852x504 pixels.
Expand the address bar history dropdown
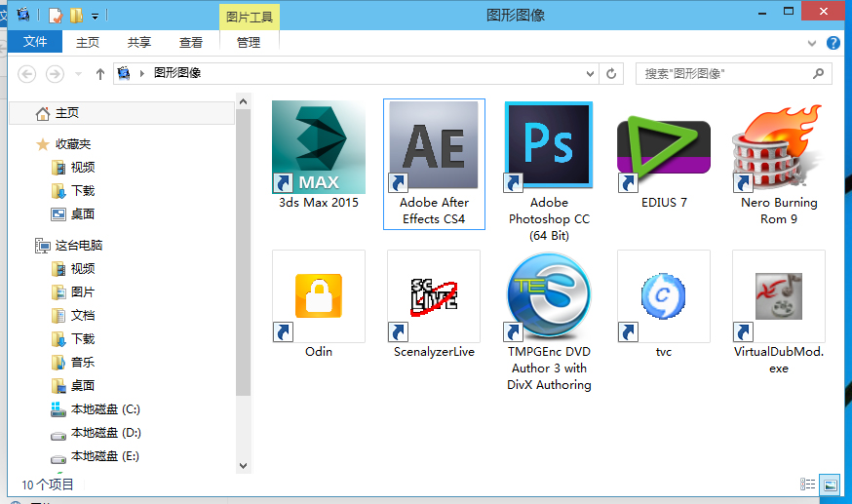[x=590, y=74]
